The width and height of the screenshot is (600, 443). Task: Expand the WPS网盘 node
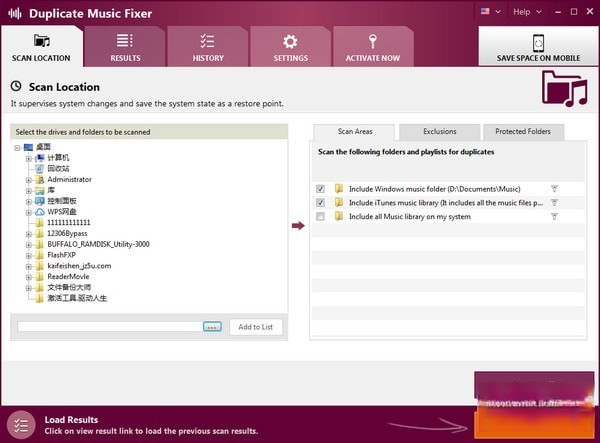tap(29, 212)
